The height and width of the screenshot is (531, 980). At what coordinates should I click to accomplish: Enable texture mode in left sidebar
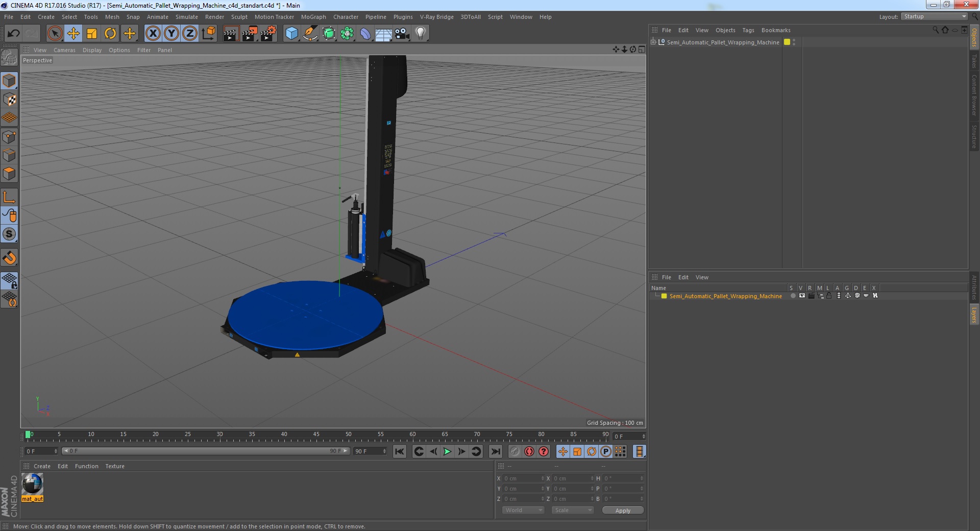click(9, 100)
